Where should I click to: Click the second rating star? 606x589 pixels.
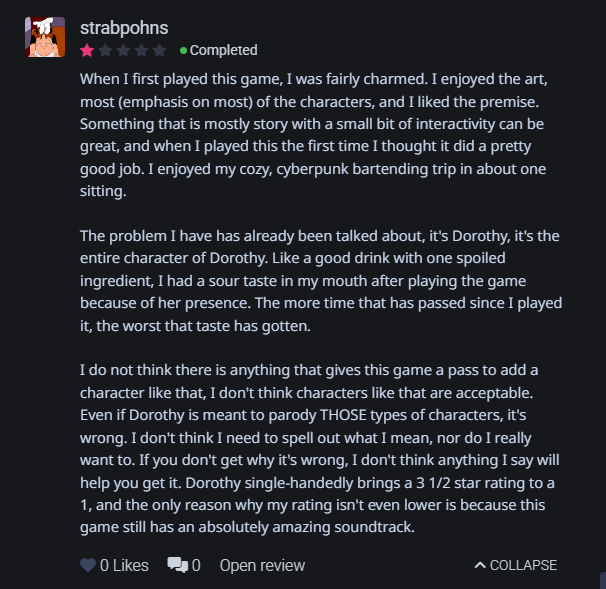click(106, 50)
